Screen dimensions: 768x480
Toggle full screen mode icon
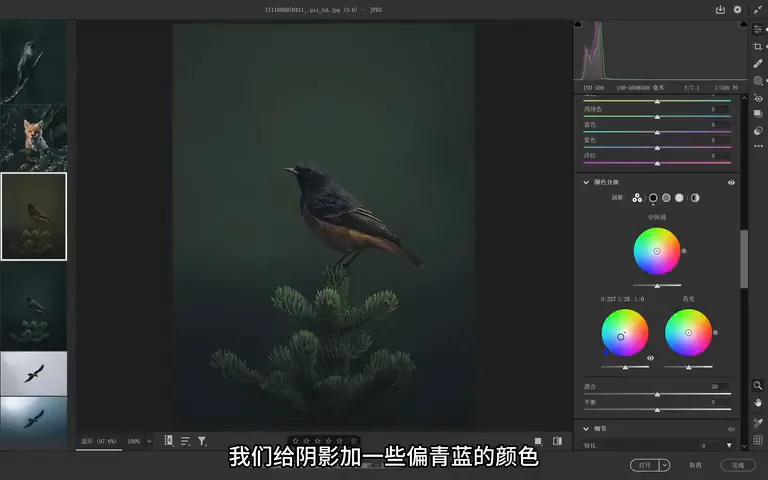[758, 9]
